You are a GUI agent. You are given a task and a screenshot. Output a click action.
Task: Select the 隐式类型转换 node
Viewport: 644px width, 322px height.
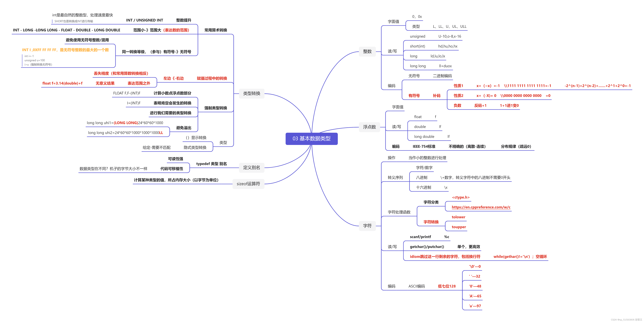coord(195,148)
